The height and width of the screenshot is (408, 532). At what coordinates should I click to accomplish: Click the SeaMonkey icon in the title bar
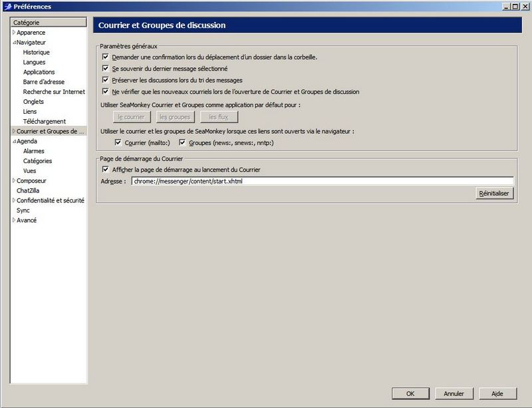point(7,7)
